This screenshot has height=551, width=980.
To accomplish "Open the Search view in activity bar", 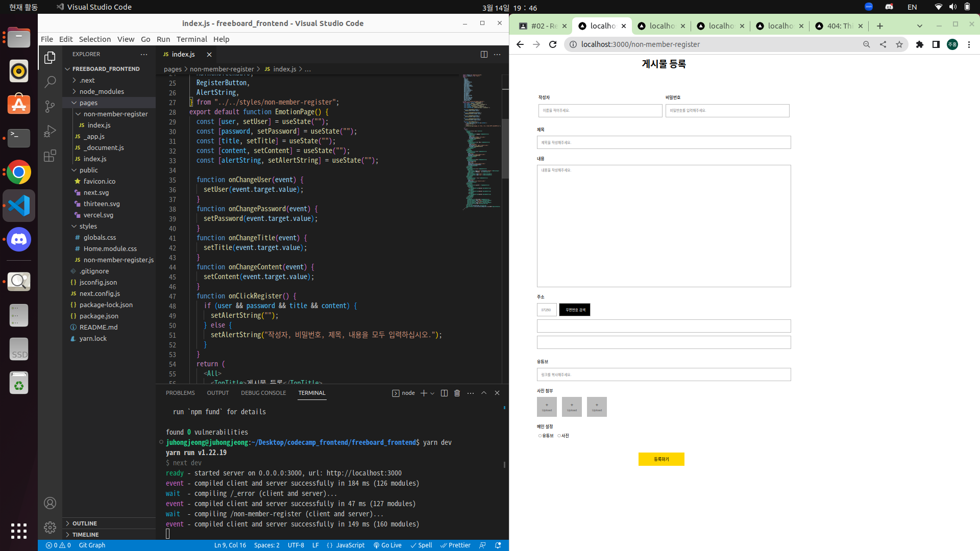I will click(x=50, y=82).
